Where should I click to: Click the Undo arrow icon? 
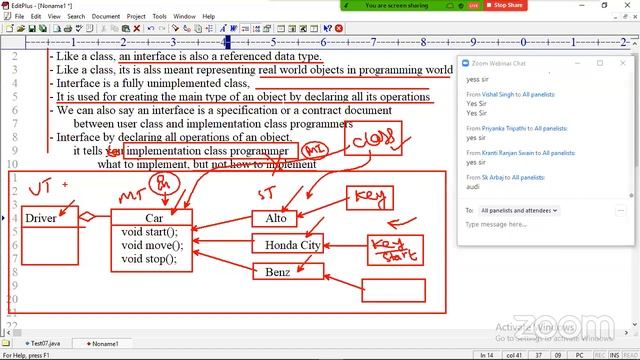point(151,29)
